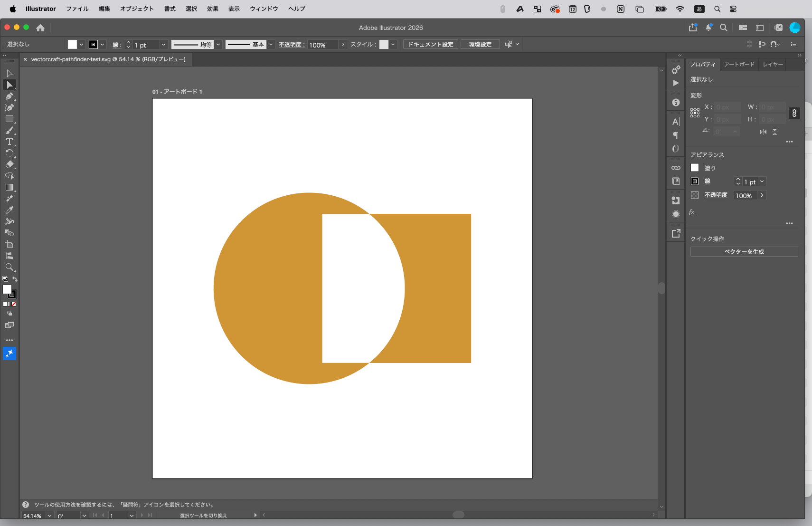Swap fill and stroke colors
This screenshot has height=526, width=812.
(x=15, y=279)
